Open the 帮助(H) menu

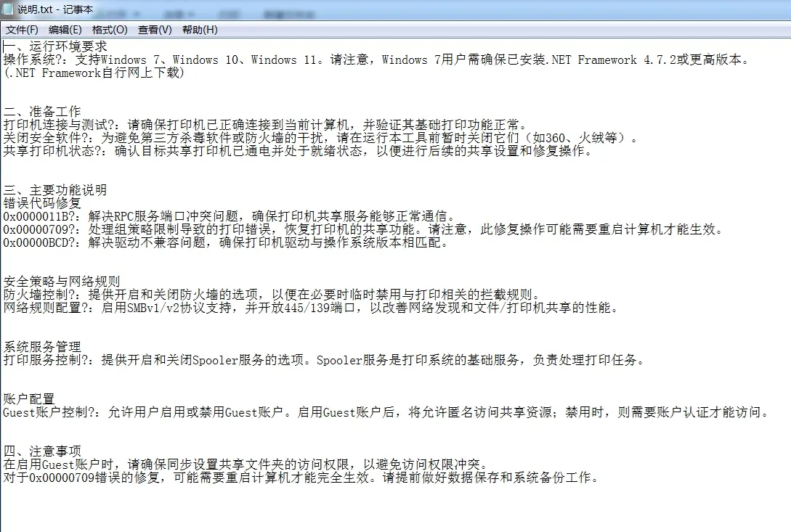200,30
